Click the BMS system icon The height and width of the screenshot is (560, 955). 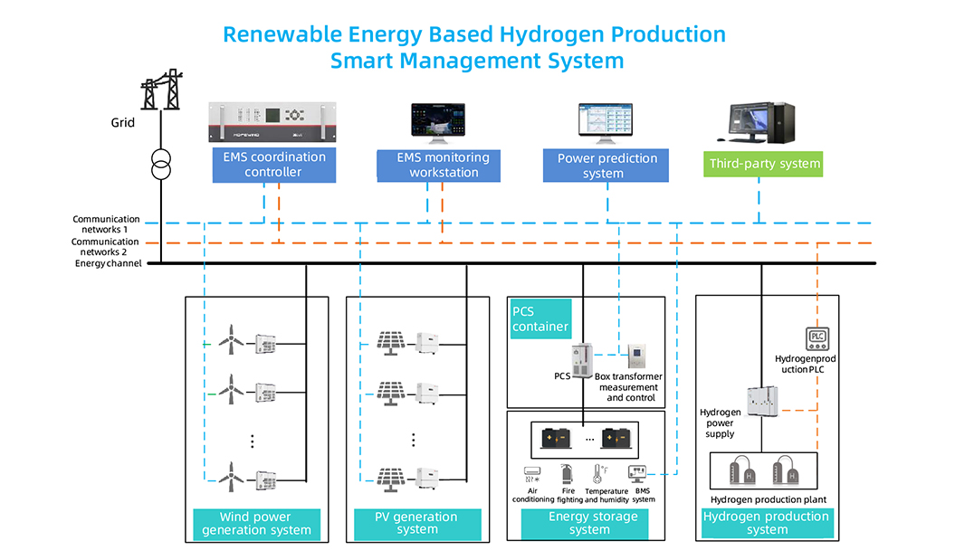641,473
